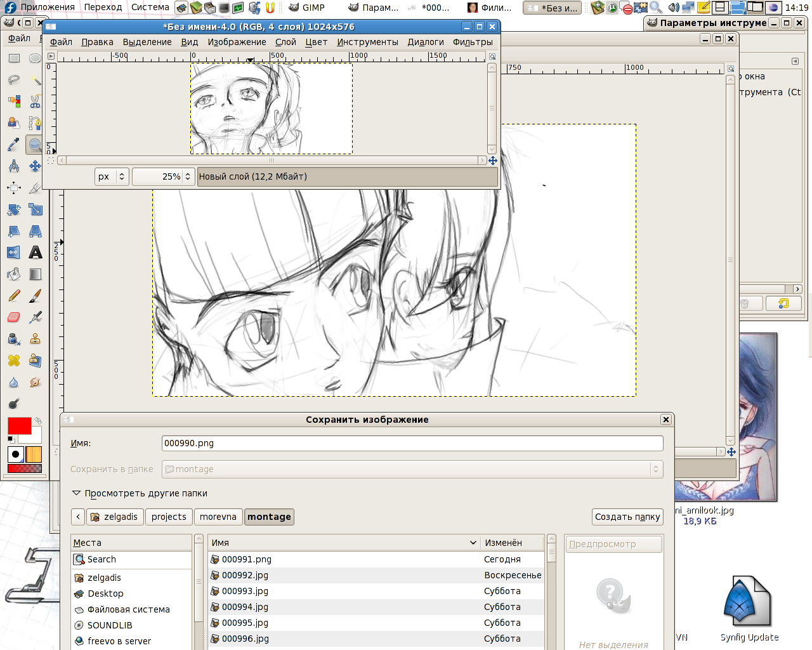Open the Фильтры menu
This screenshot has width=812, height=650.
[473, 42]
